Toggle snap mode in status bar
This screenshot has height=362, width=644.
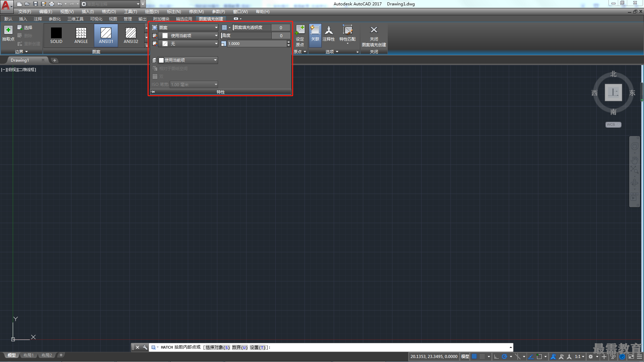coord(482,357)
